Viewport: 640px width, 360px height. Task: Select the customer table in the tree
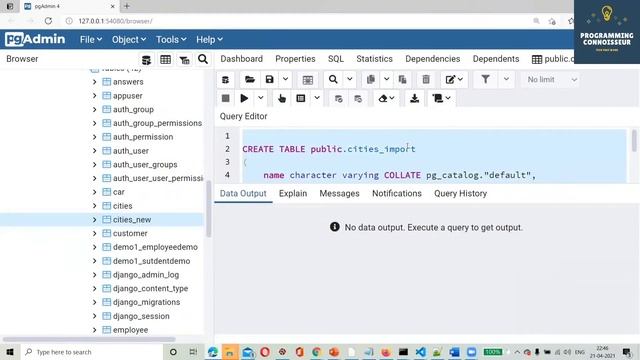pos(130,233)
